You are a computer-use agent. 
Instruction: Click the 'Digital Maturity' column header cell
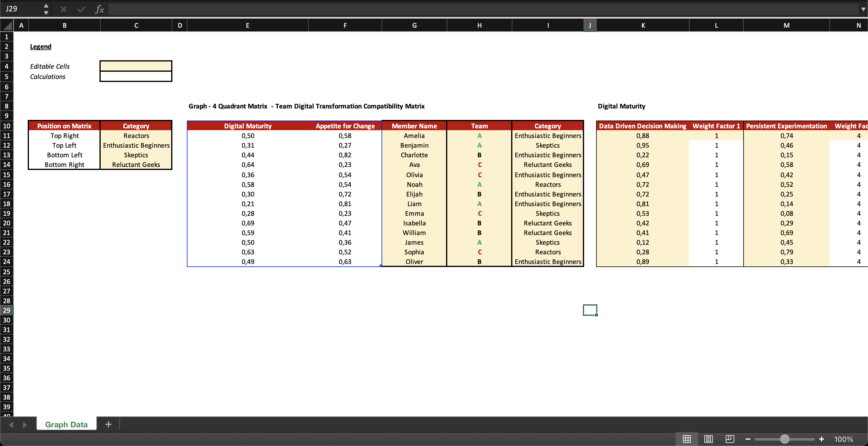[248, 126]
